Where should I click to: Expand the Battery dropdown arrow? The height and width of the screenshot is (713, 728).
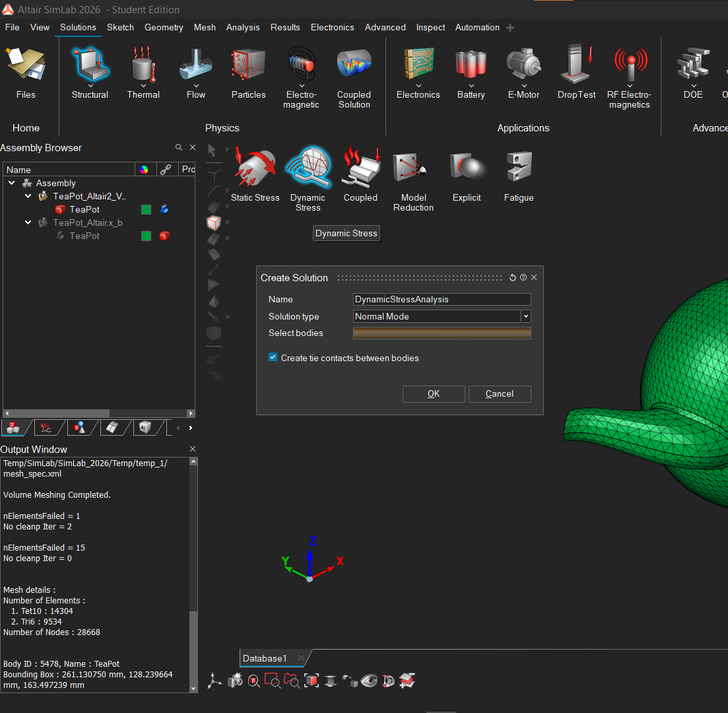point(472,86)
